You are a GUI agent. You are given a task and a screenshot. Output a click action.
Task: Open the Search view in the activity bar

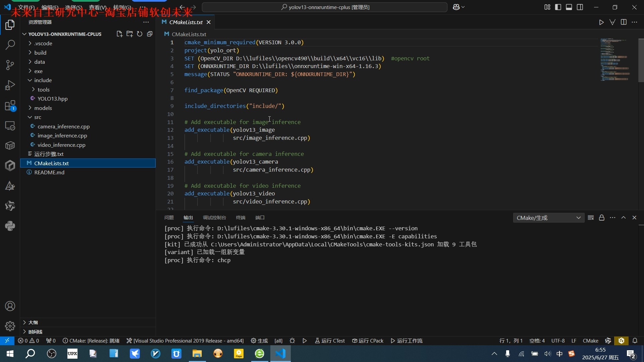coord(10,45)
